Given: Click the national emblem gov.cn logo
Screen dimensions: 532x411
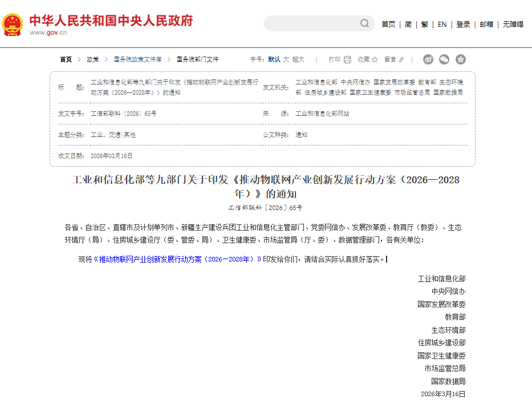Looking at the screenshot, I should point(13,23).
